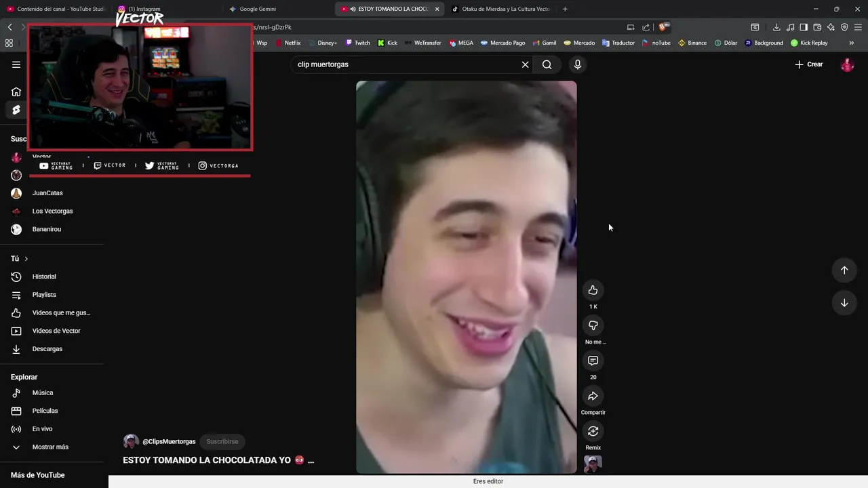868x488 pixels.
Task: Expand the Tú section chevron
Action: (26, 259)
